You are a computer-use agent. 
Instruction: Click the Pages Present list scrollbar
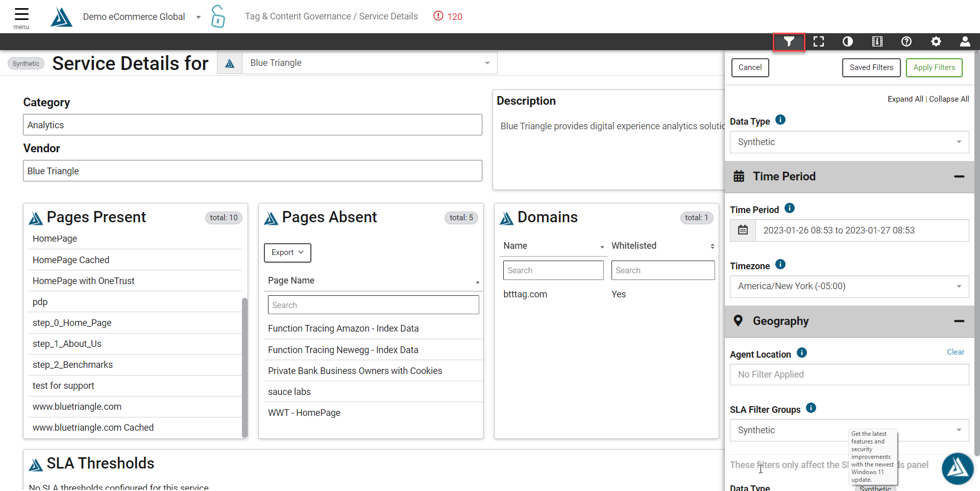click(x=244, y=367)
